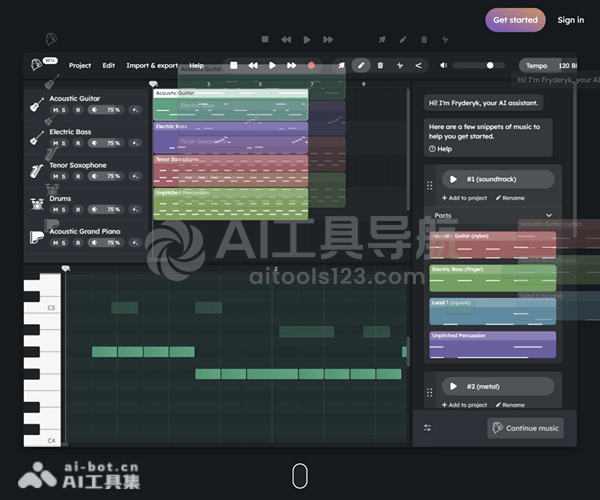Click the sparkle AI button on Electric Bass track

click(135, 143)
